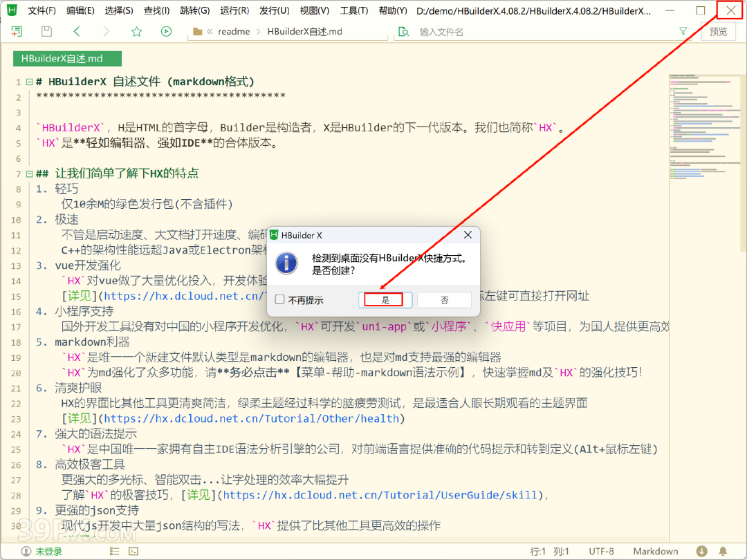Click the HBuilderX自述.md breadcrumb item
This screenshot has height=560, width=747.
[x=304, y=31]
